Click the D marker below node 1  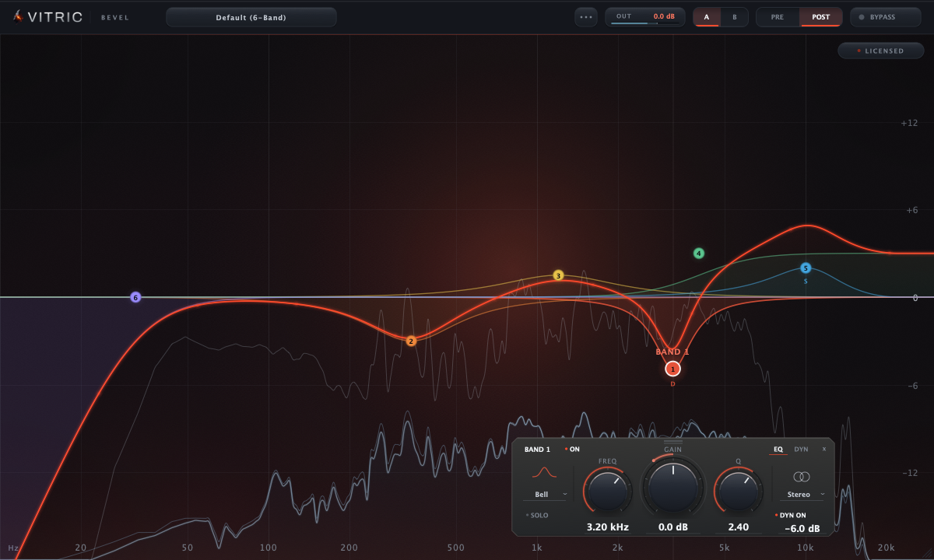click(673, 383)
